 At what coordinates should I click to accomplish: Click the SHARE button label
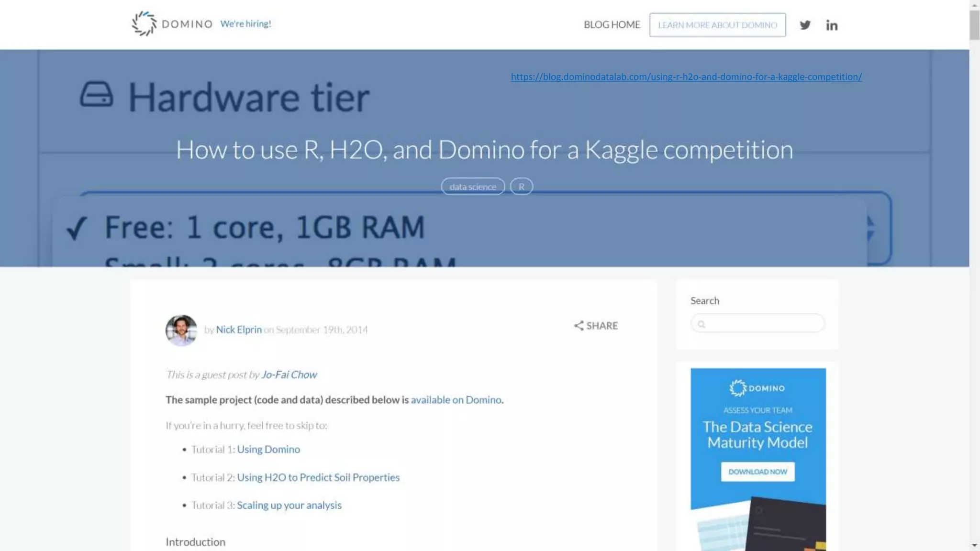(x=602, y=326)
